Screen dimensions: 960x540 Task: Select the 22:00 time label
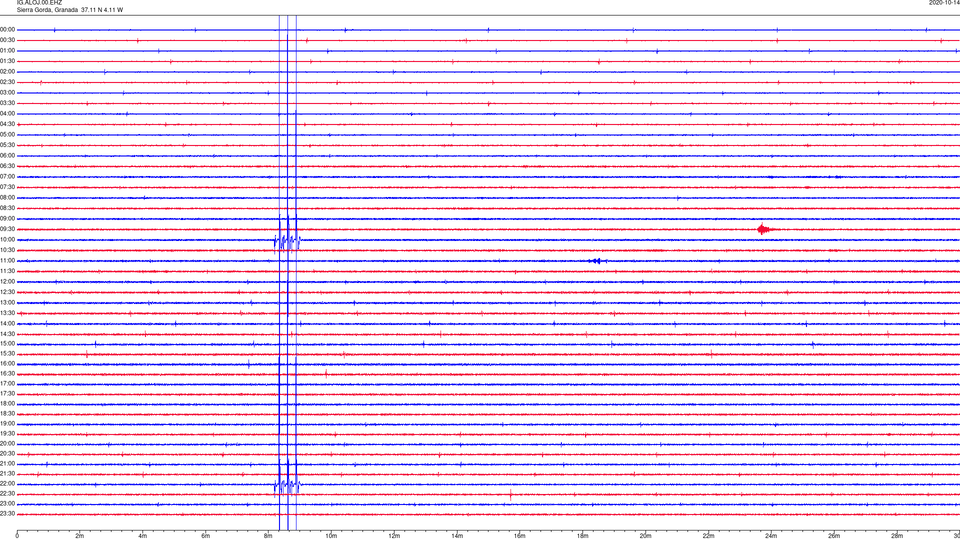tap(8, 484)
